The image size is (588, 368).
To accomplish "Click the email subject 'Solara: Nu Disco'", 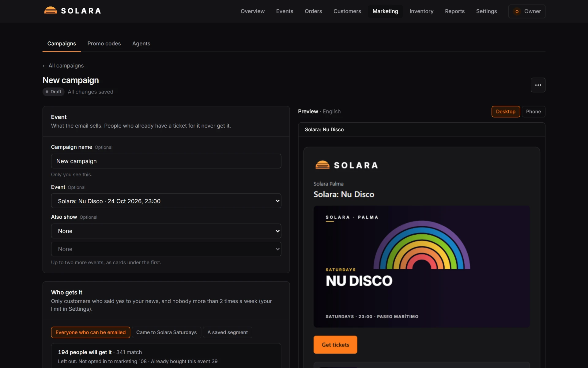I will click(x=324, y=130).
